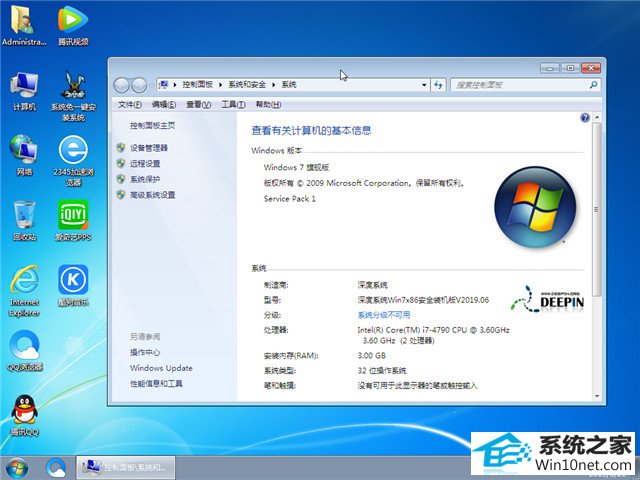Open 操作中心 link
Screen dimensions: 640x480
pos(145,352)
